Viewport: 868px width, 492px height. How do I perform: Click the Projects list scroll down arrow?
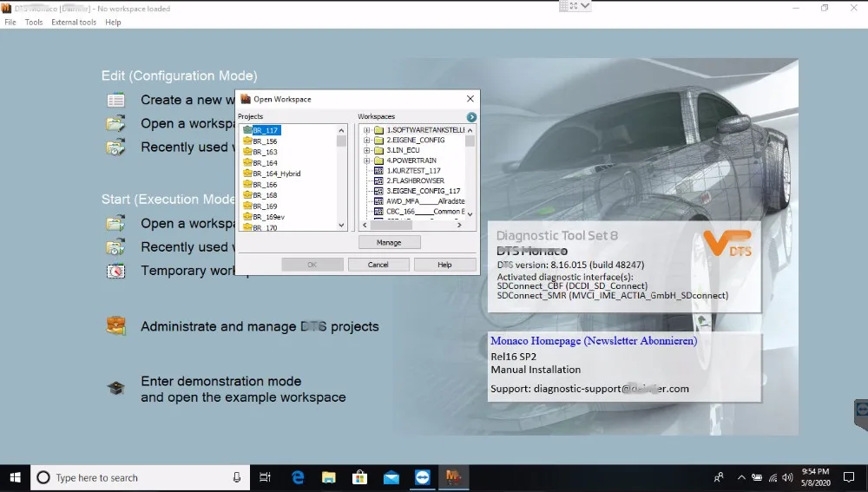point(341,226)
